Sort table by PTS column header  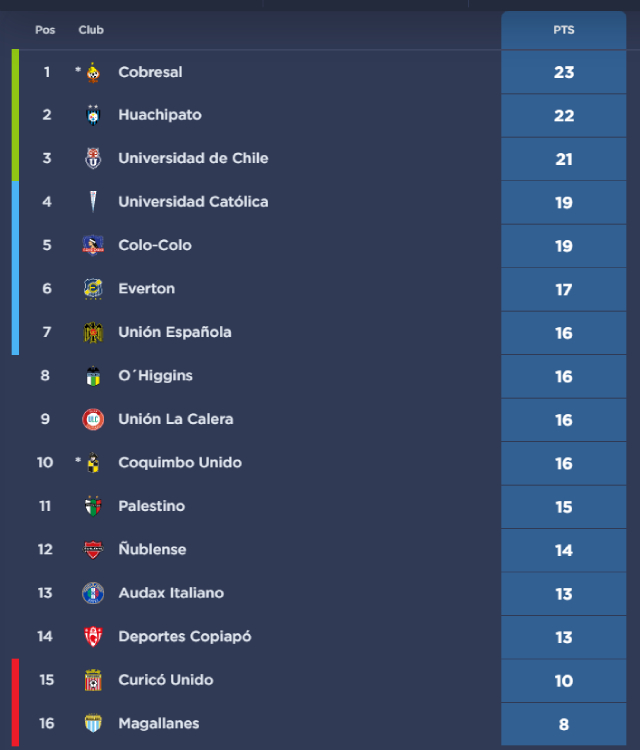point(564,30)
